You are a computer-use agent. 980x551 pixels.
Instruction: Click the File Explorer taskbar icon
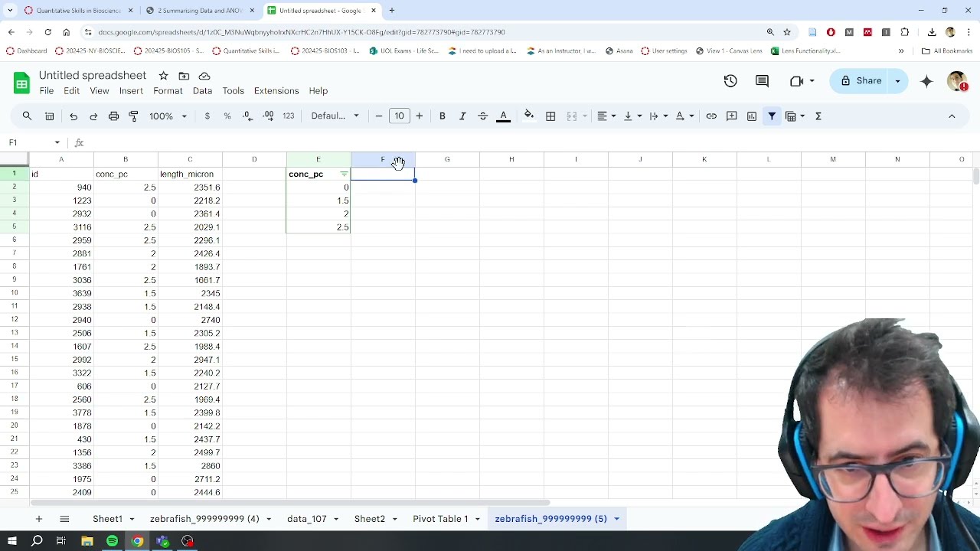click(87, 541)
